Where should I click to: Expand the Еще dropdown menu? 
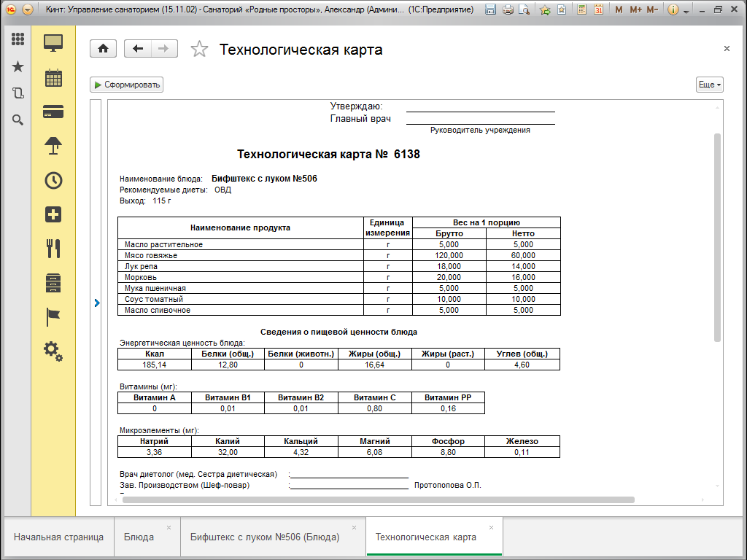pos(709,85)
